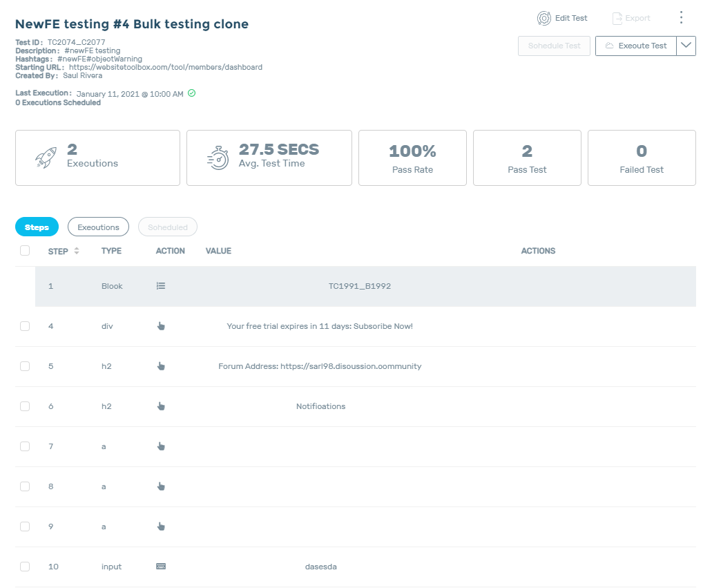The height and width of the screenshot is (588, 712).
Task: Click the hand action icon for step 4
Action: coord(161,326)
